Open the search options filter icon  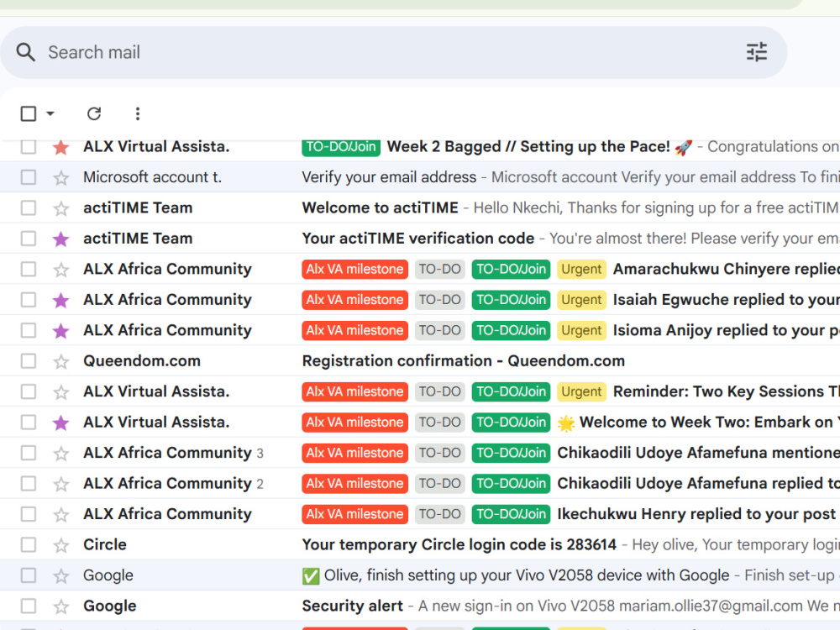click(757, 52)
